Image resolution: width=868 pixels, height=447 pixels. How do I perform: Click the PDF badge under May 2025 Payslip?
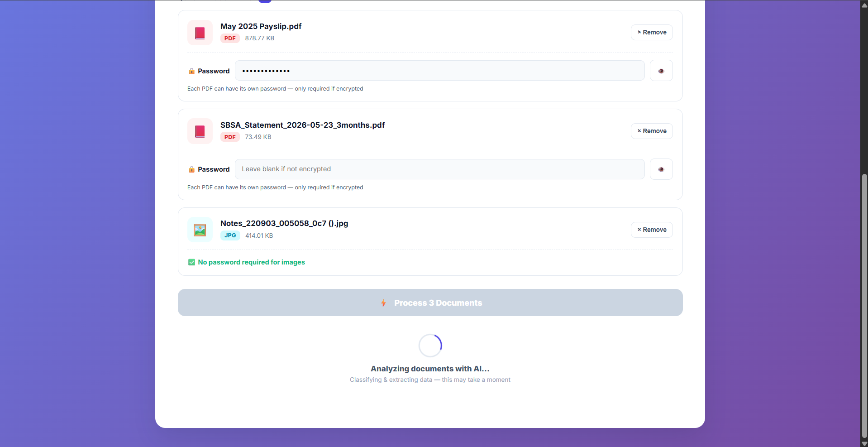click(x=230, y=38)
